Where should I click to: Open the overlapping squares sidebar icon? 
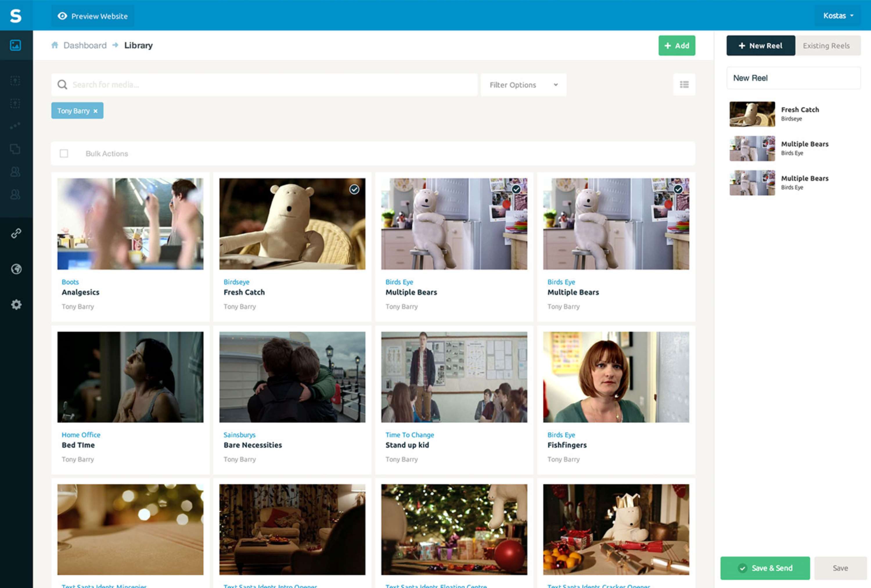click(15, 149)
